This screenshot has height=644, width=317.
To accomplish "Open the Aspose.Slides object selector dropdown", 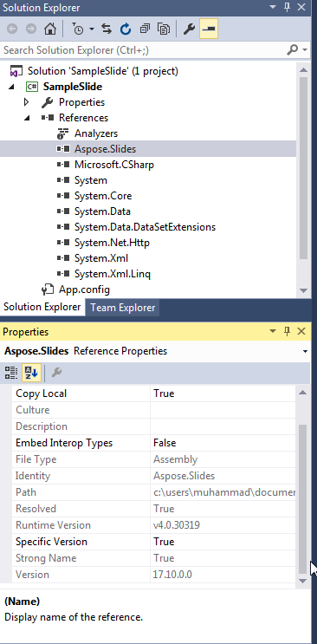I will (x=305, y=352).
